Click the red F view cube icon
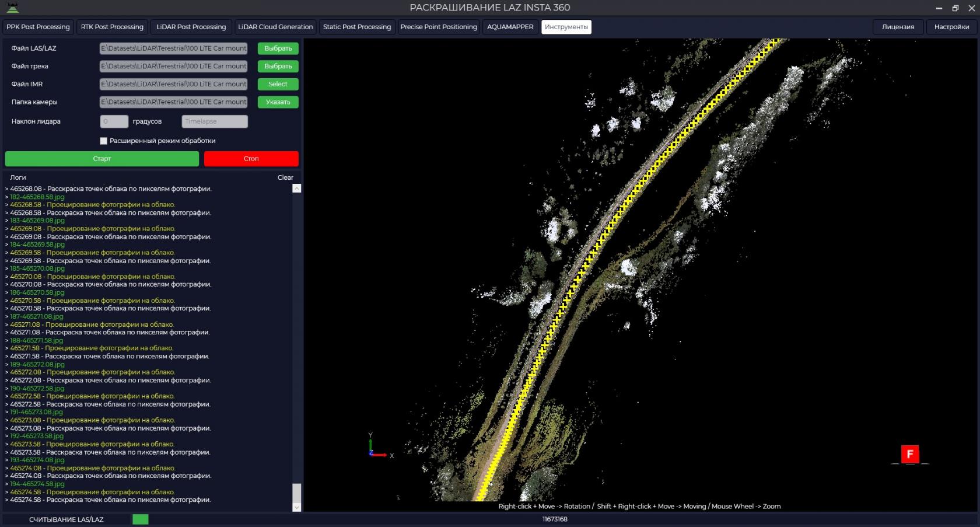This screenshot has height=527, width=980. click(909, 454)
